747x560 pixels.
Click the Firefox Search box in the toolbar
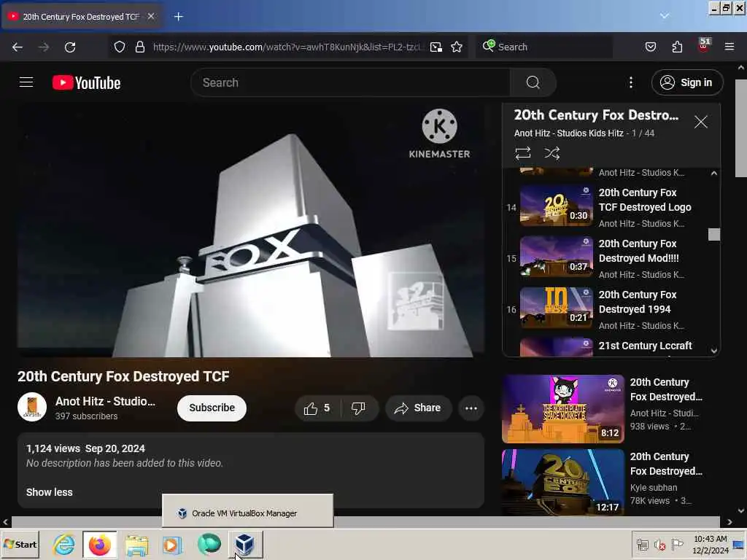point(544,47)
